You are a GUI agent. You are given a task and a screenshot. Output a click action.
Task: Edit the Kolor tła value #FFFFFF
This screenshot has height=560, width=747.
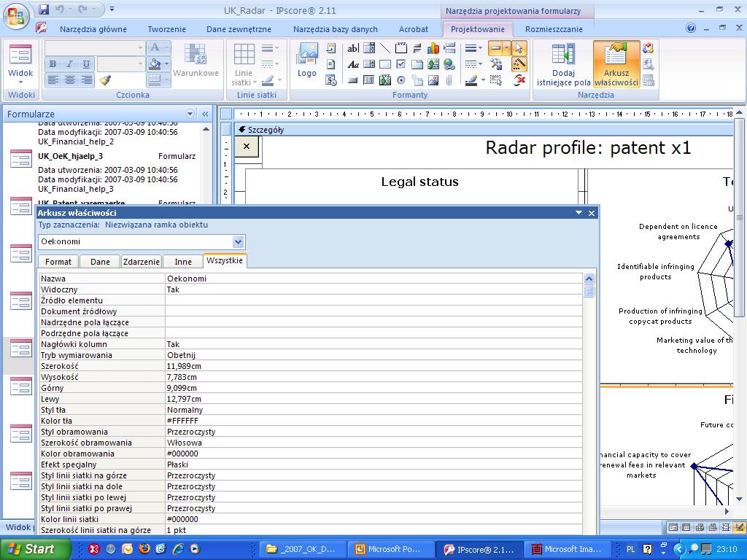click(373, 421)
